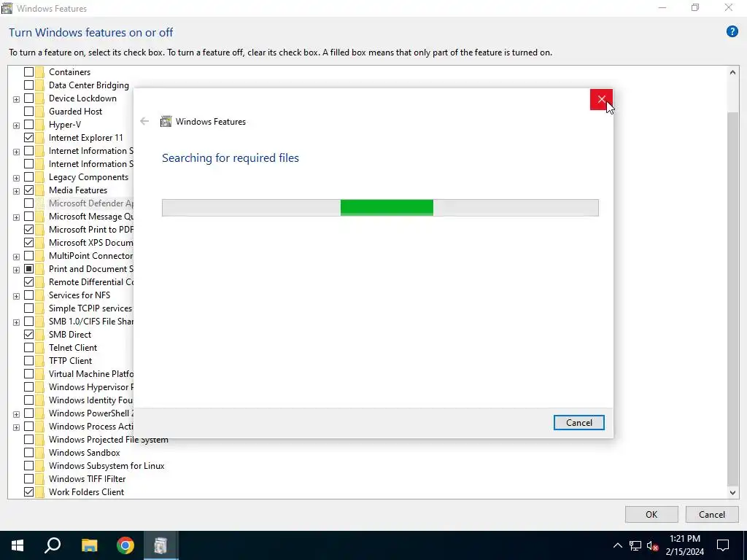Viewport: 747px width, 560px height.
Task: Select Simple TCPIP services label
Action: [x=90, y=308]
